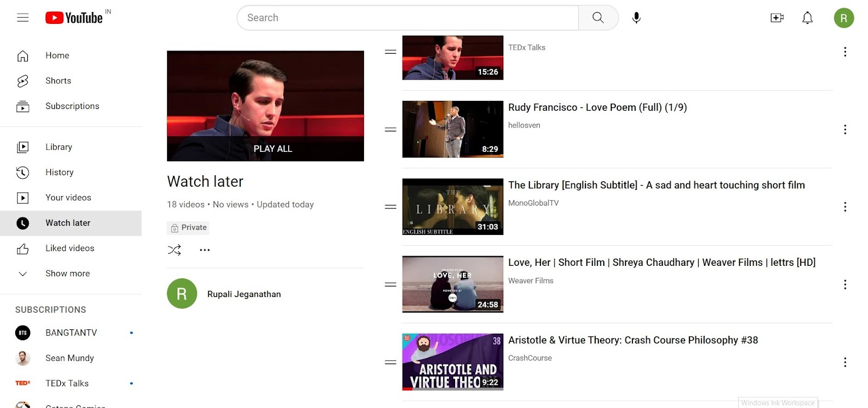Open Rupali Jeganathan channel name

[244, 294]
